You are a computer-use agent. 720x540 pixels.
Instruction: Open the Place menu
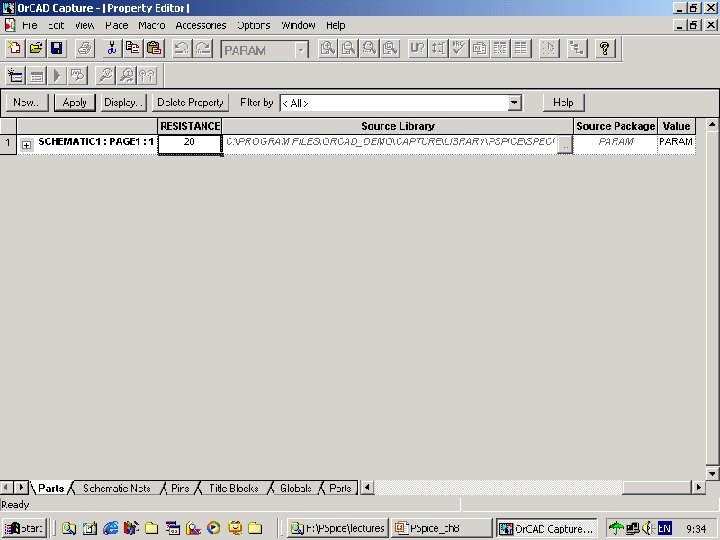click(117, 25)
